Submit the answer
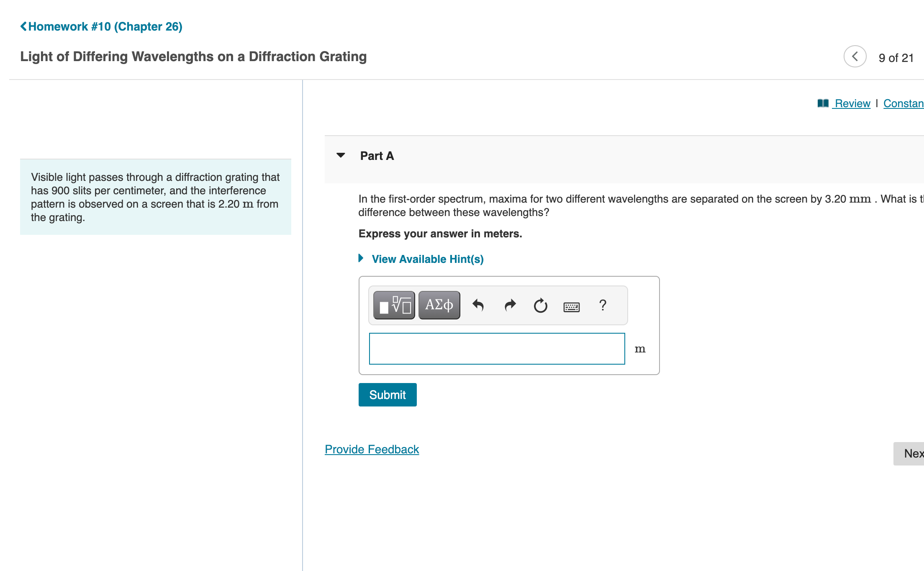 [387, 395]
